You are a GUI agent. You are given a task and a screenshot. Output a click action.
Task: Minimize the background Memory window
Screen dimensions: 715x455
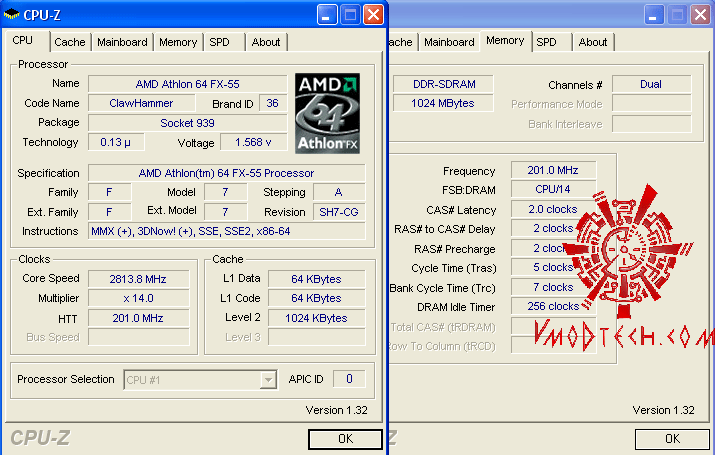654,15
